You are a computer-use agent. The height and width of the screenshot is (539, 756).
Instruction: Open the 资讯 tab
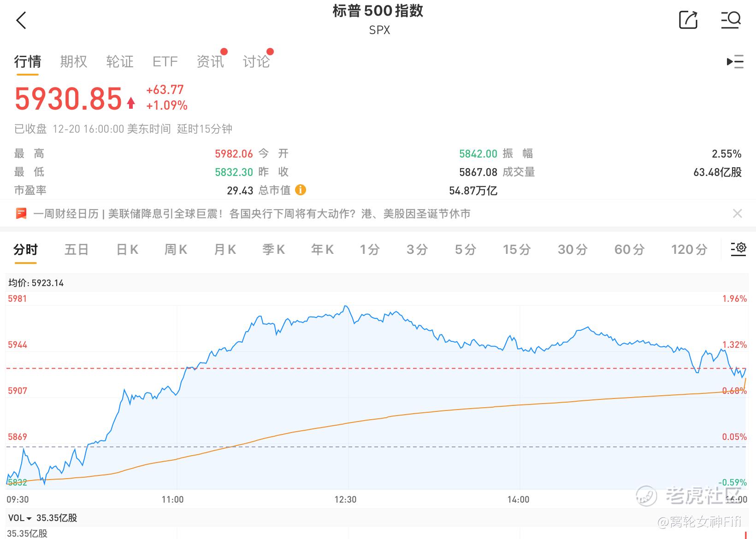[x=210, y=61]
